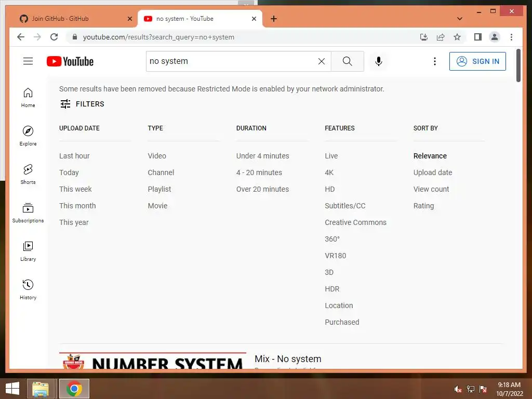Select Over 20 minutes duration

[262, 189]
